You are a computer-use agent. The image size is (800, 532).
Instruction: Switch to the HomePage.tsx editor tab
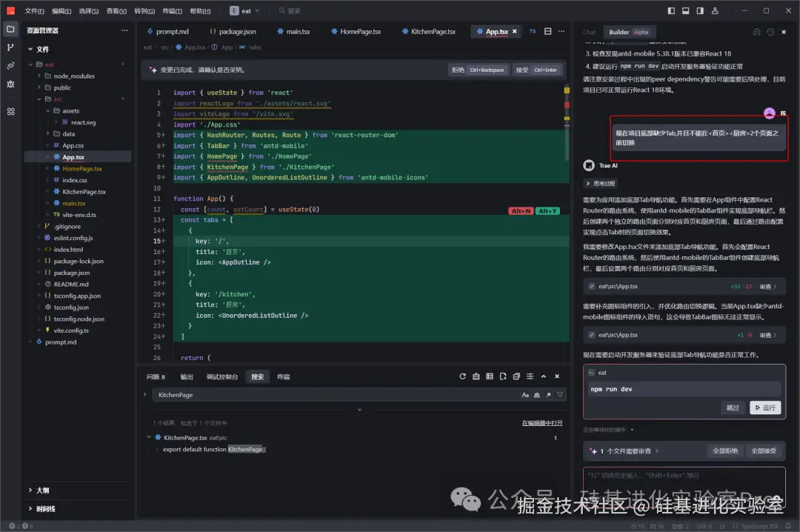pos(356,32)
